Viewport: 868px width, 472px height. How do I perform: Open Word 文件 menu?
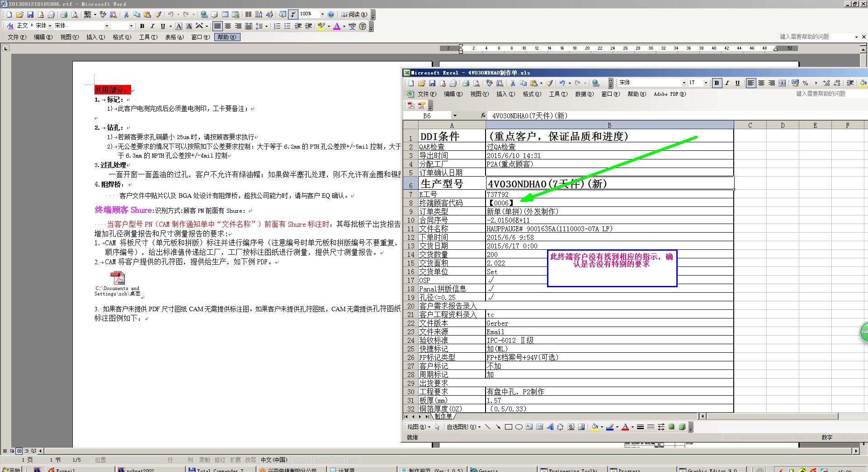click(x=17, y=37)
